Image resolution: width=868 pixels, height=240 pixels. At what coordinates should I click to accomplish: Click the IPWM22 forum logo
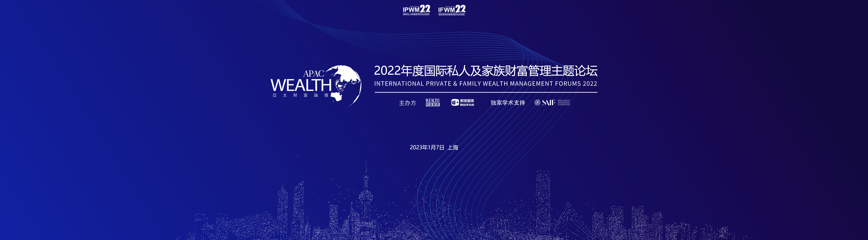[x=416, y=10]
